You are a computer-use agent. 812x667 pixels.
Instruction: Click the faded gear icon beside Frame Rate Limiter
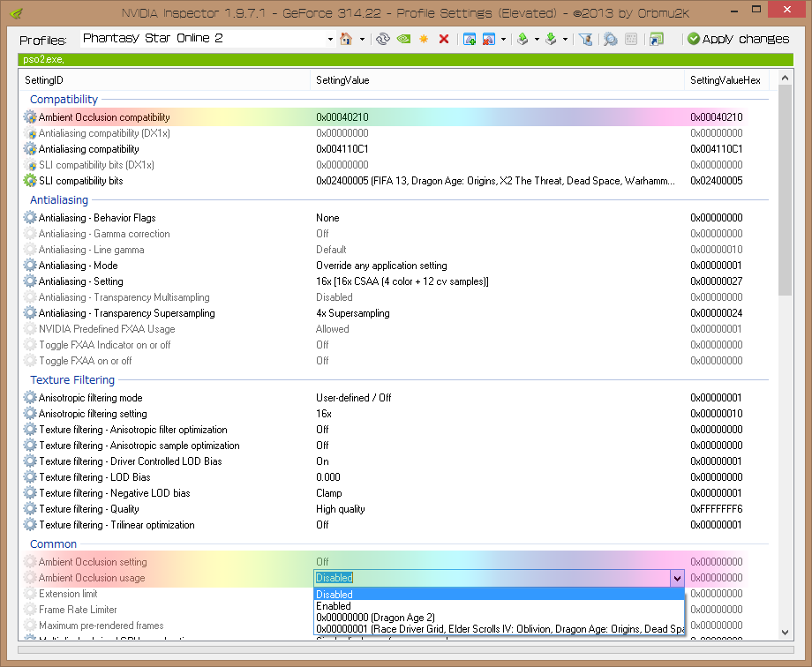pyautogui.click(x=30, y=610)
